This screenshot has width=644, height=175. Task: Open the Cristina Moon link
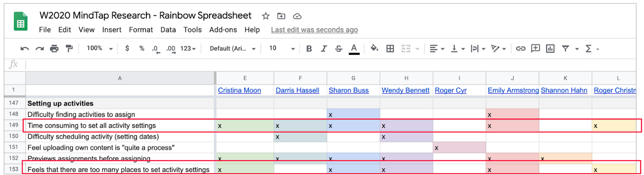239,90
